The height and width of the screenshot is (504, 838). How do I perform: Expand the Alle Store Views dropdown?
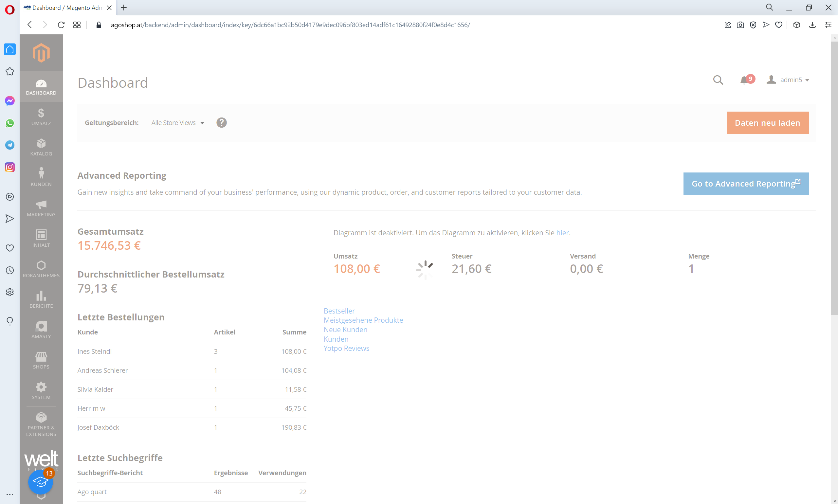pos(178,123)
